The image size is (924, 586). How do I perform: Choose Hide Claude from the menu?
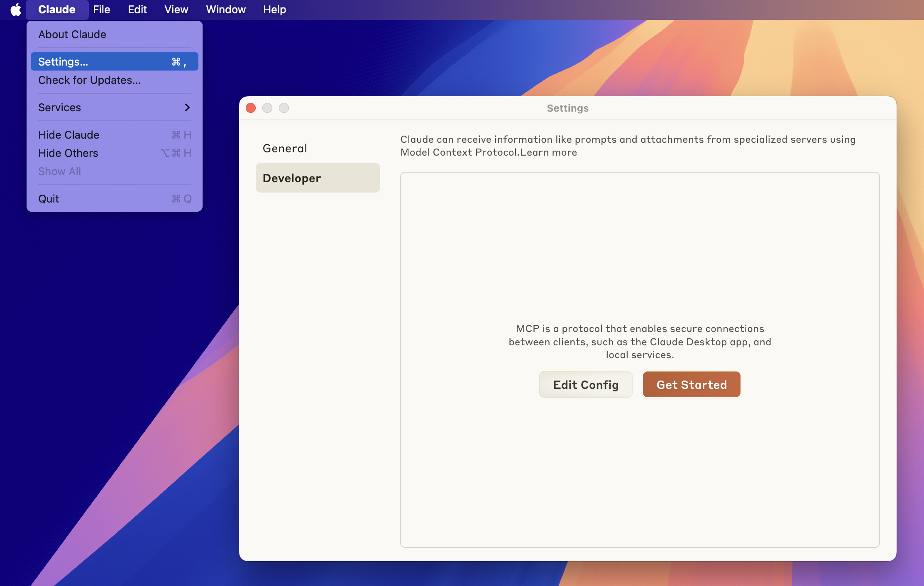point(69,135)
